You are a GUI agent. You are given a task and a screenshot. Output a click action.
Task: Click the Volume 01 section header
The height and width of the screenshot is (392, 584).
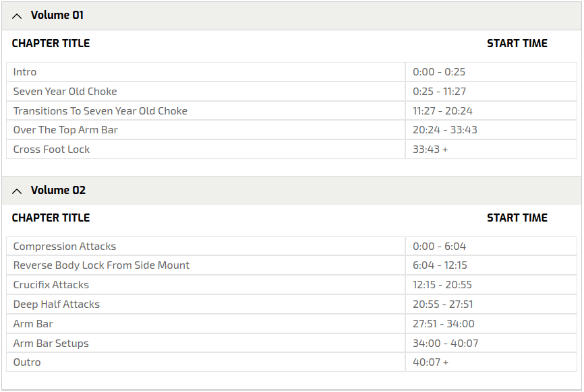pyautogui.click(x=57, y=15)
